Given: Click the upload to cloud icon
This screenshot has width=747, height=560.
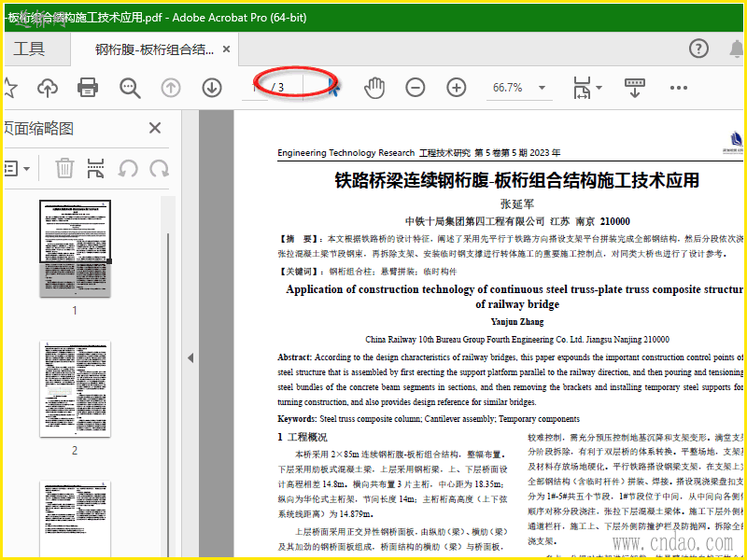Looking at the screenshot, I should coord(48,88).
